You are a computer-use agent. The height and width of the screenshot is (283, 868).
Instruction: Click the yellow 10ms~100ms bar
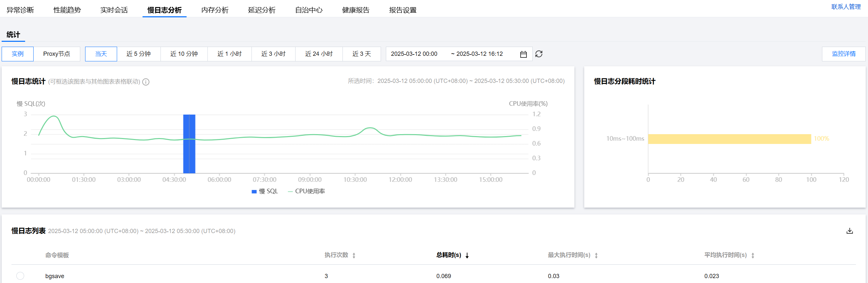click(x=729, y=139)
